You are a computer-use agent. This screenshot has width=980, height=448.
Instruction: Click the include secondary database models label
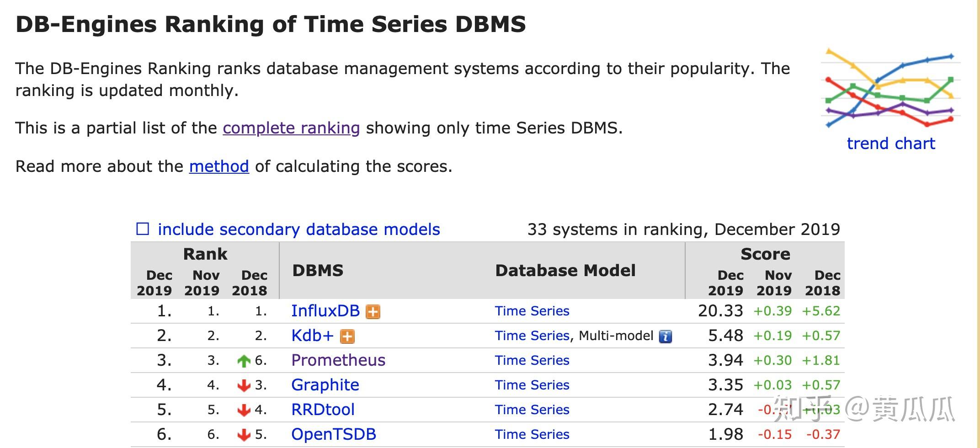pyautogui.click(x=298, y=229)
